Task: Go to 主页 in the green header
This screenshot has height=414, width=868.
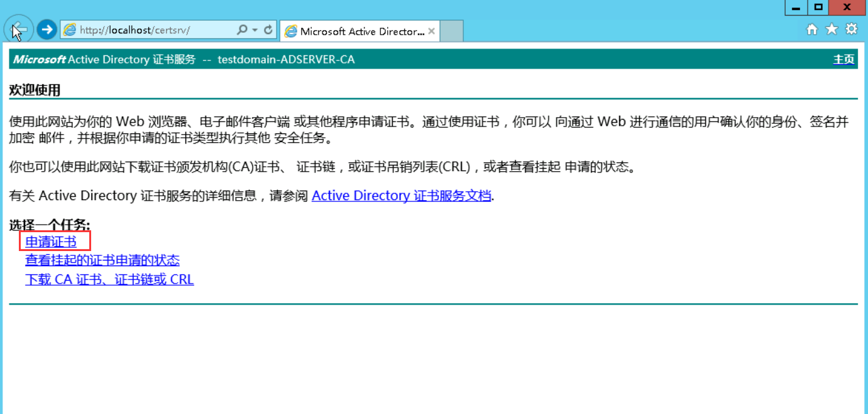Action: click(x=843, y=60)
